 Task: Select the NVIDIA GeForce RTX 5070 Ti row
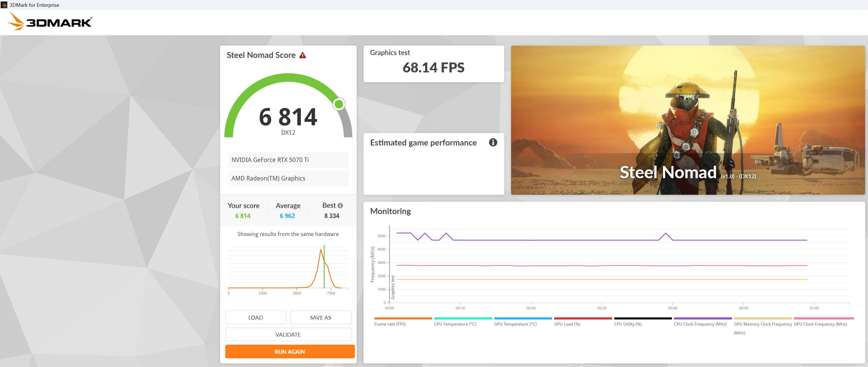point(288,160)
